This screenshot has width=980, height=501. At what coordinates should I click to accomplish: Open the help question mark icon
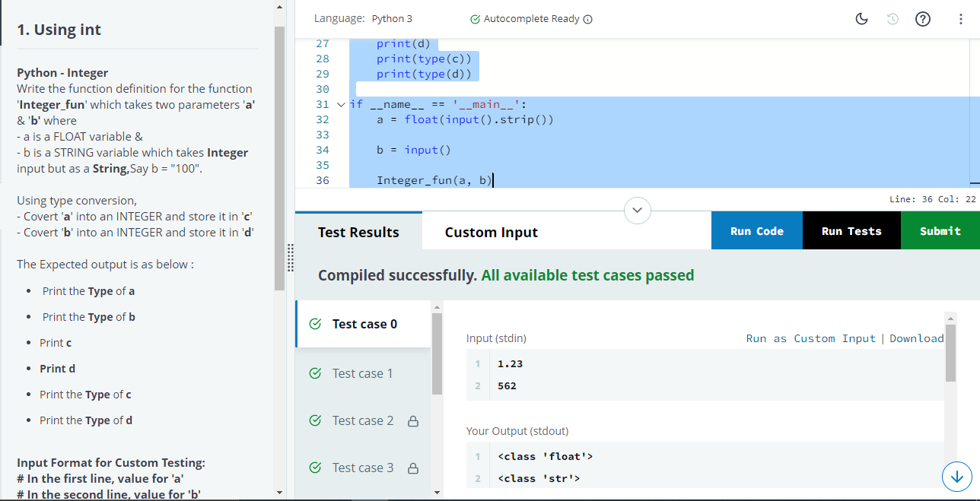pos(922,19)
